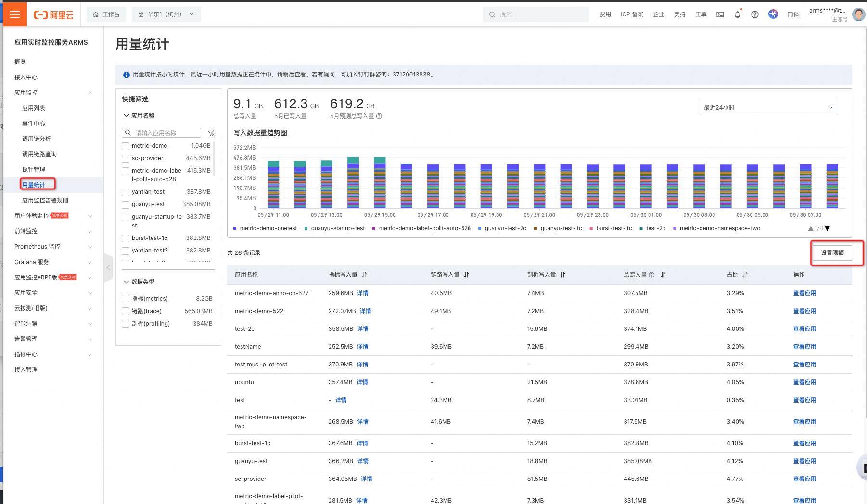Check the guanyu-startup-test filter
867x504 pixels.
(x=126, y=217)
